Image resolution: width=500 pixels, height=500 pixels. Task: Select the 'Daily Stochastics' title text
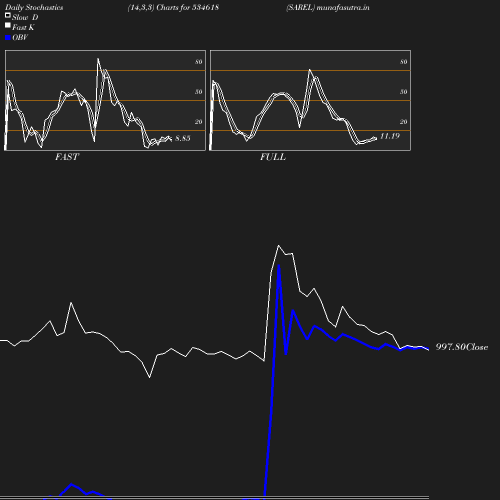[x=34, y=8]
